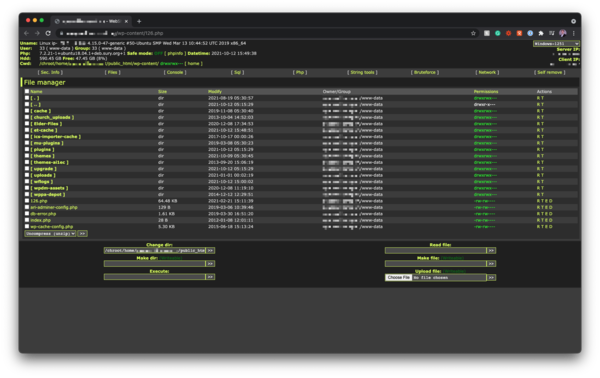This screenshot has height=378, width=600.
Task: Go forward using the browser forward arrow
Action: 37,33
